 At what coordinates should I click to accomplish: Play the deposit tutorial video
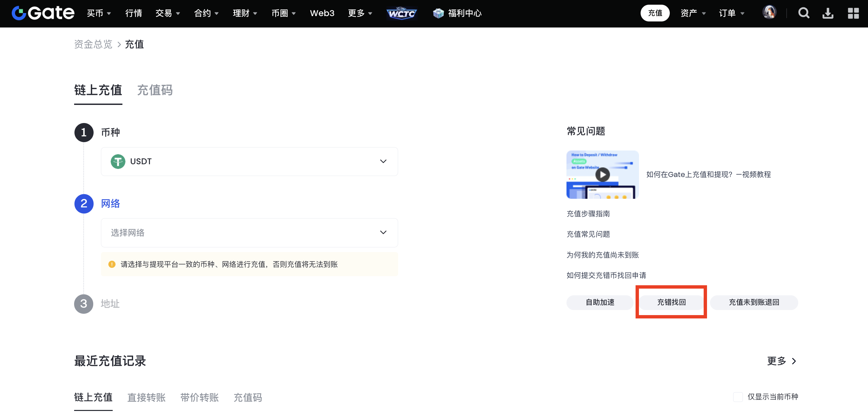coord(602,174)
